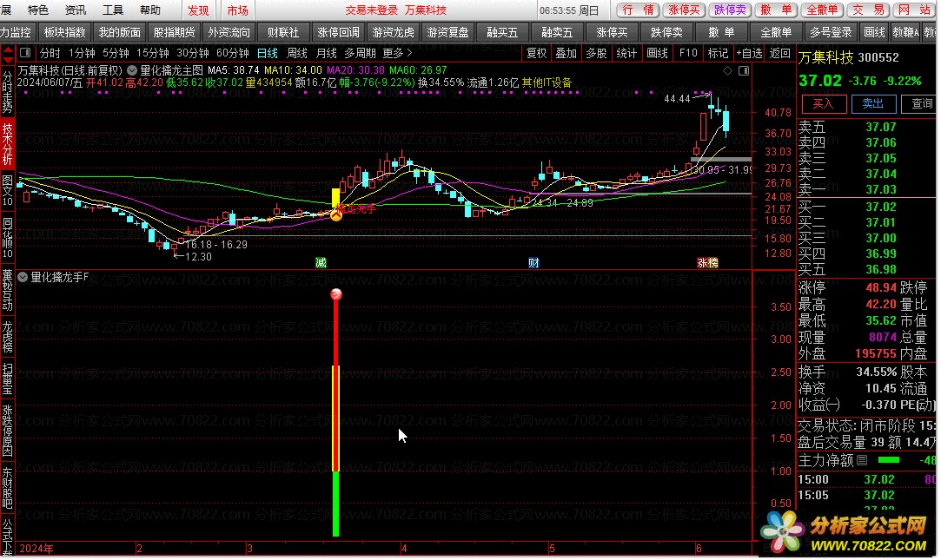
Task: Click the diamond icon atop the chart
Action: click(728, 70)
